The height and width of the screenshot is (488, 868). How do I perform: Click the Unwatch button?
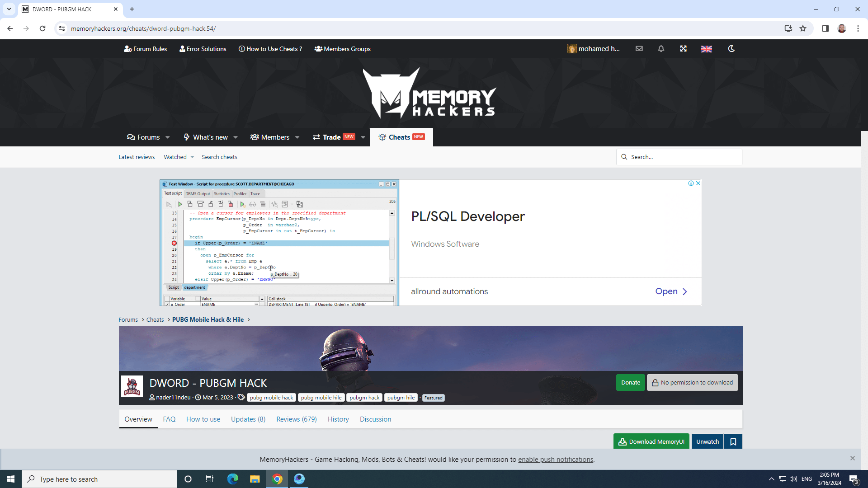(x=707, y=441)
